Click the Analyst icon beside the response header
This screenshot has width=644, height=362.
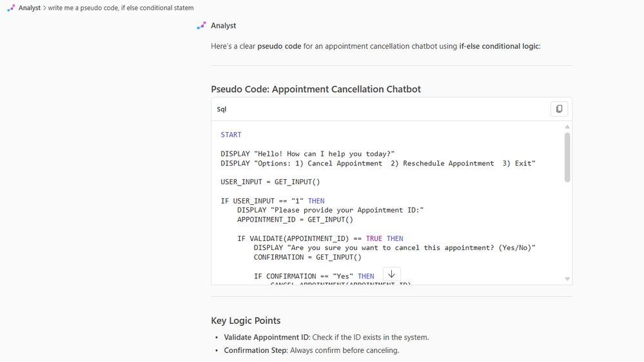202,26
